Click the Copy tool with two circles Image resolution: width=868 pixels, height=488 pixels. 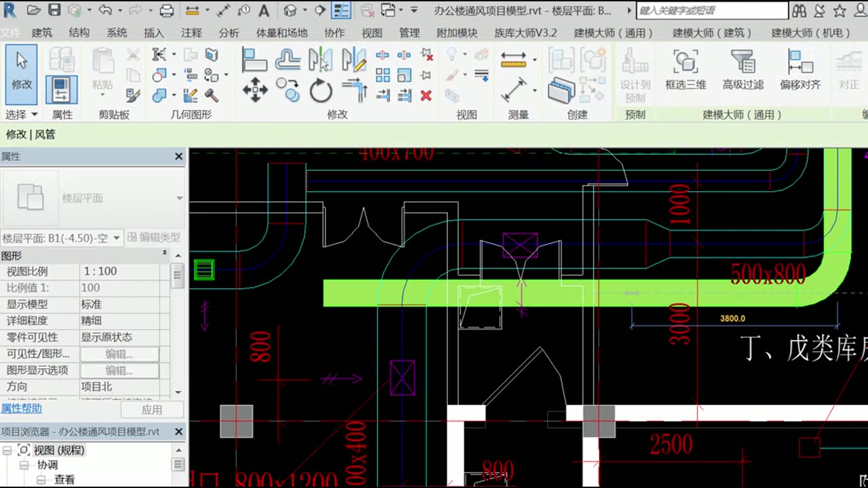pyautogui.click(x=288, y=90)
